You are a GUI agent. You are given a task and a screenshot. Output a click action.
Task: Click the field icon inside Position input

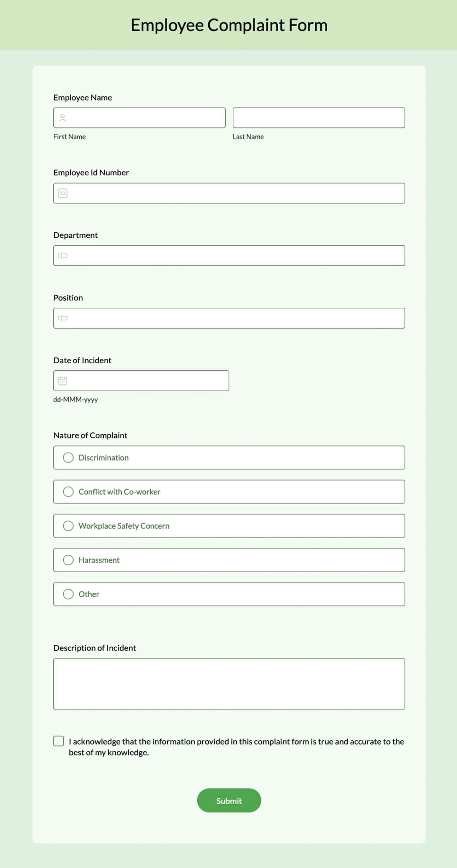62,318
